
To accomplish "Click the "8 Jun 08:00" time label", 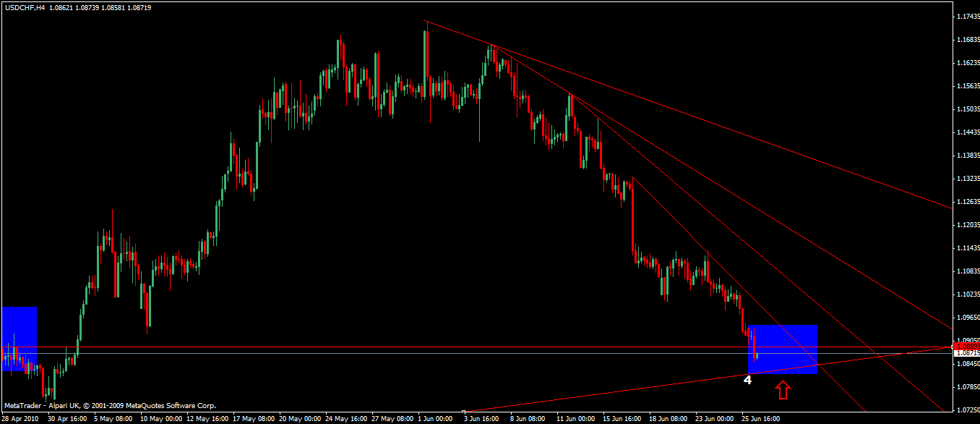I will 527,418.
